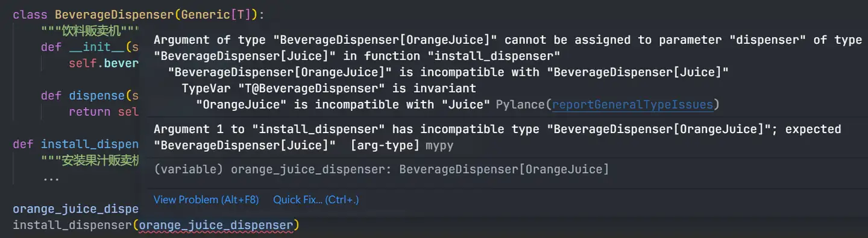Click the return keyword in dispense

click(89, 111)
